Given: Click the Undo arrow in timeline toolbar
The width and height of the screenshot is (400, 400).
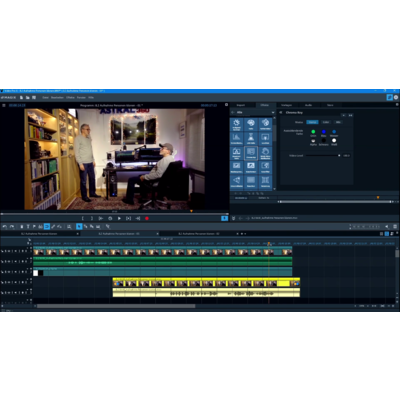Looking at the screenshot, I should [x=5, y=227].
